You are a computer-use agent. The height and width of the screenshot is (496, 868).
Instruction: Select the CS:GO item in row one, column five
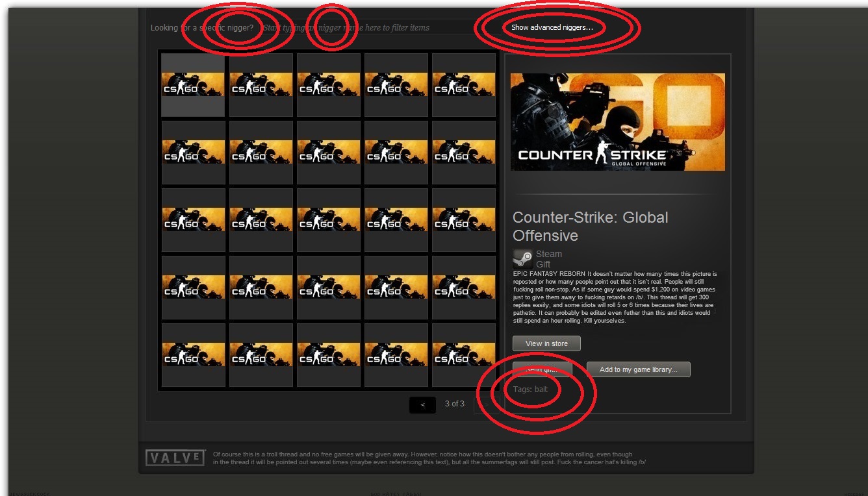point(463,85)
